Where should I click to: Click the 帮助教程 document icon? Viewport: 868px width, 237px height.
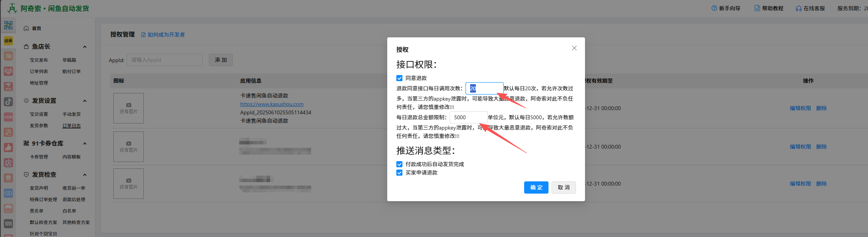tap(757, 8)
